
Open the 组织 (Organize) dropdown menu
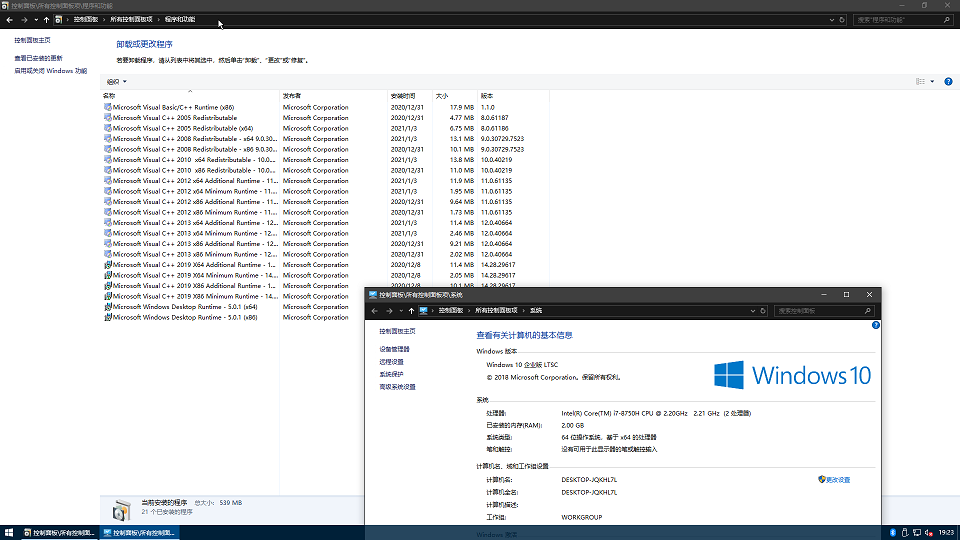point(115,81)
